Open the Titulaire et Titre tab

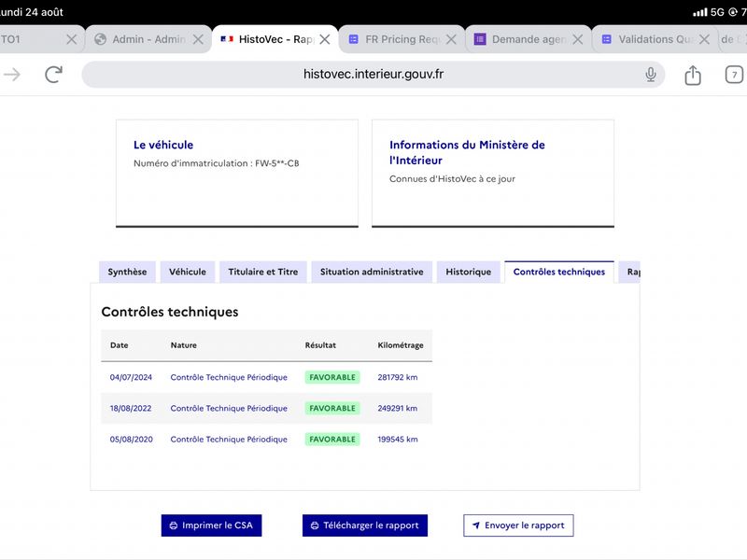click(x=263, y=272)
